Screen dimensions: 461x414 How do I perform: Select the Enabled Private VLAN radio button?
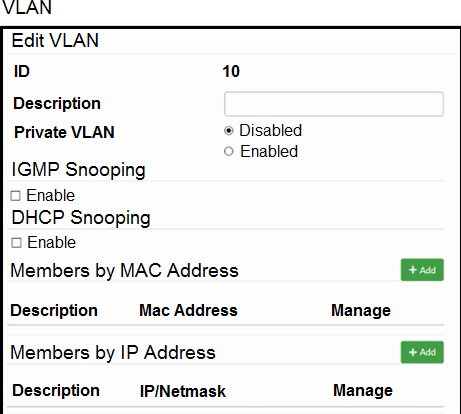(229, 151)
